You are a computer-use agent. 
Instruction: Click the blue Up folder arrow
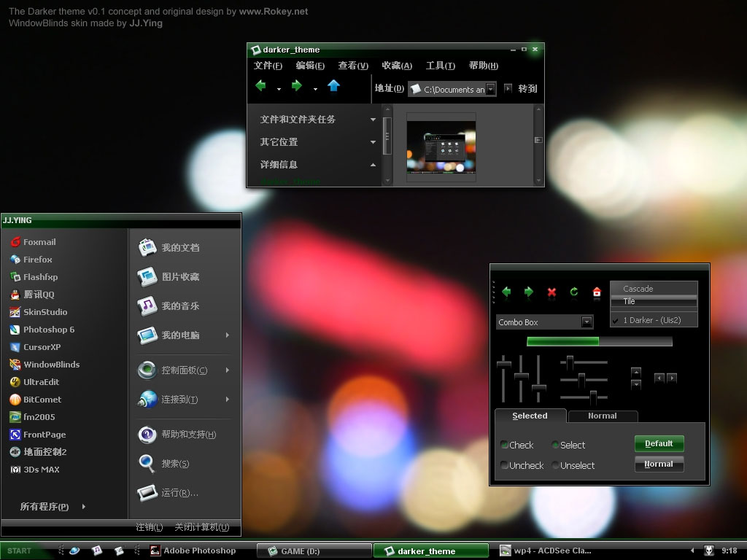pos(333,86)
